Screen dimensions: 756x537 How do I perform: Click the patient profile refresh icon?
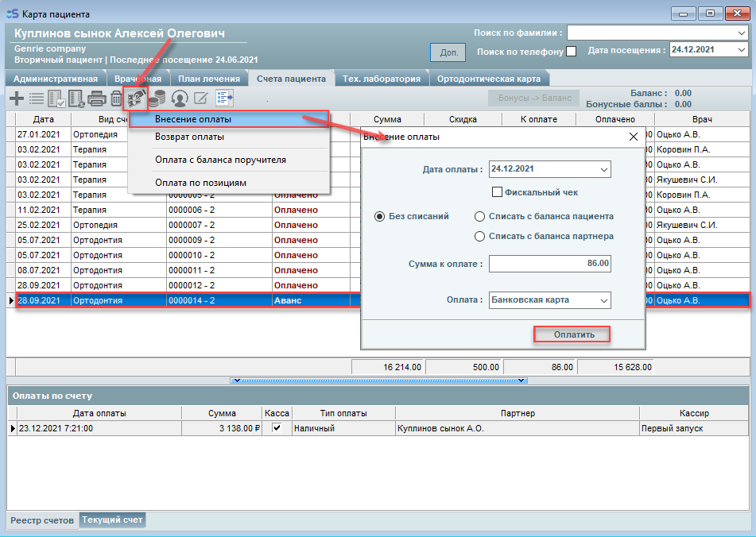point(180,99)
